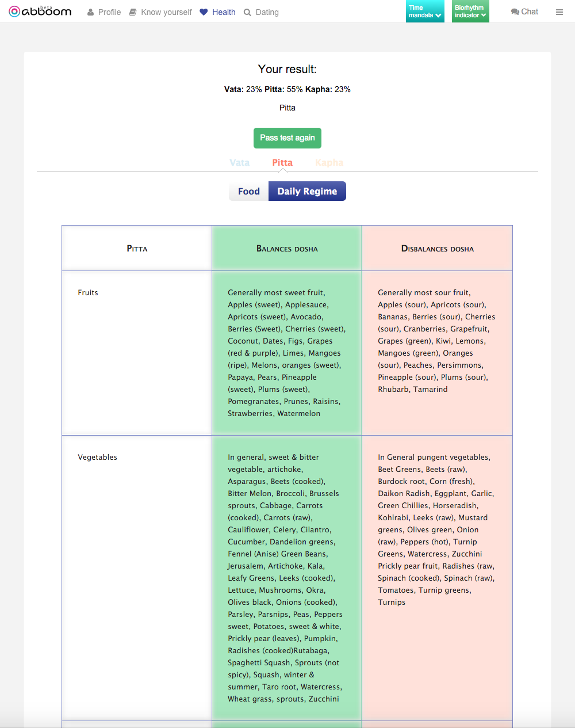The height and width of the screenshot is (728, 575).
Task: Click the Health heart icon
Action: (204, 12)
